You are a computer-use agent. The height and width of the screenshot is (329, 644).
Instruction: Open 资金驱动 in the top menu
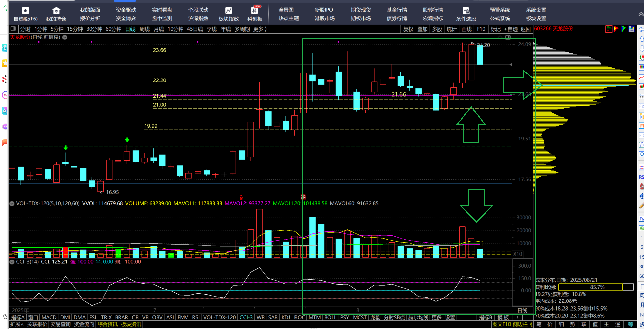click(x=126, y=10)
